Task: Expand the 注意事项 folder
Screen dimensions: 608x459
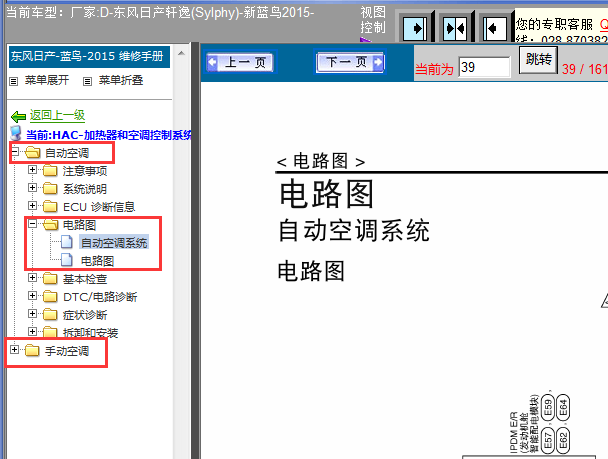Action: [33, 170]
